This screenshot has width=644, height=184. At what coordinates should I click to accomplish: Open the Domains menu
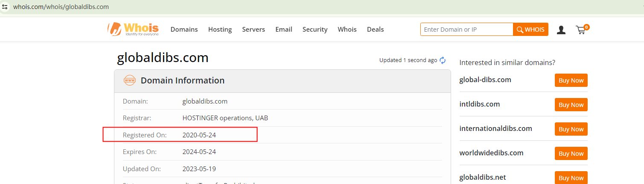[x=184, y=30]
